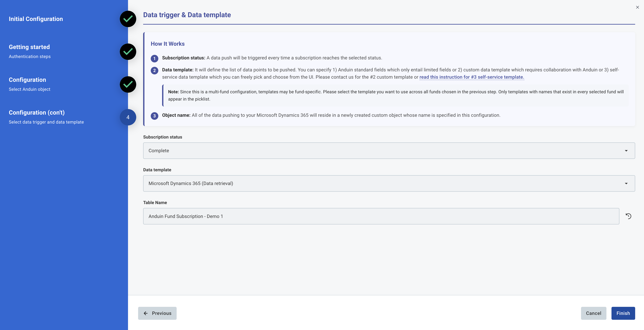This screenshot has height=330, width=644.
Task: Select the Configuration (con't) step label
Action: click(37, 113)
